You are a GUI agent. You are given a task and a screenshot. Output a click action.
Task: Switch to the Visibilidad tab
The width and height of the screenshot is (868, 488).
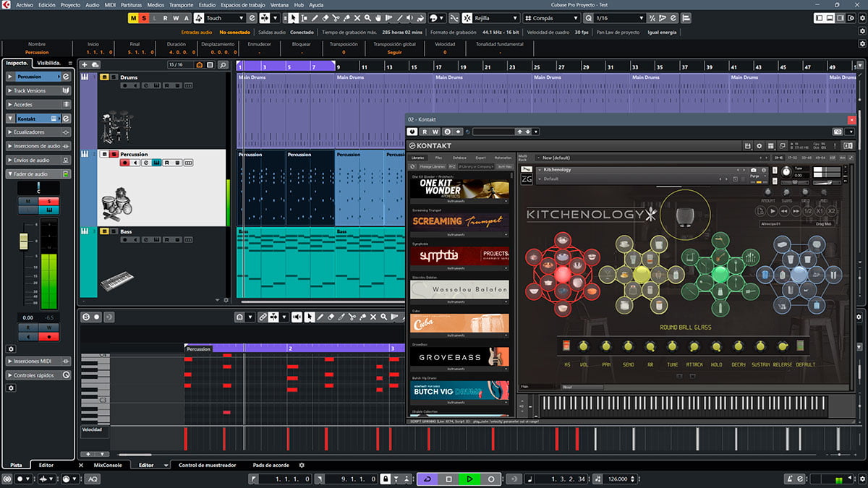[50, 63]
